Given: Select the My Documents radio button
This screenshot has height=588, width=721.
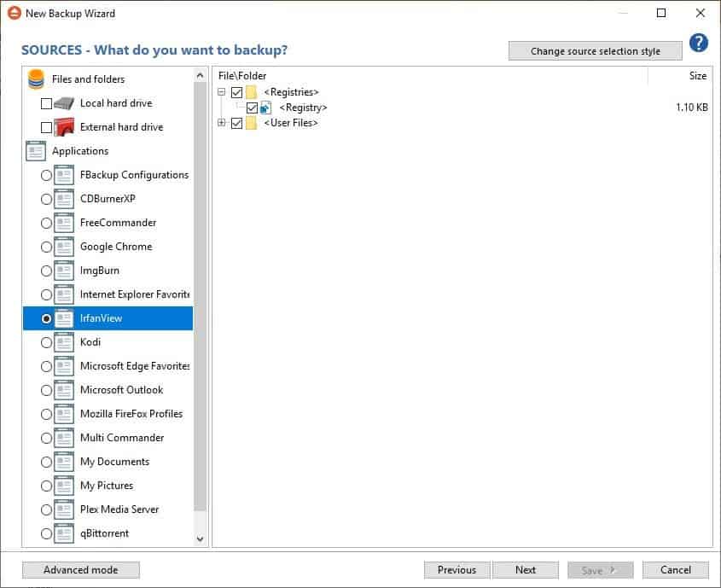Looking at the screenshot, I should point(46,462).
